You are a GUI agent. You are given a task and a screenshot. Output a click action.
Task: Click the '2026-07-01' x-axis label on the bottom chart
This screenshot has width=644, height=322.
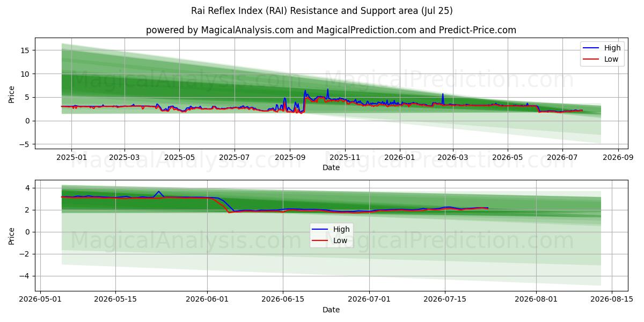click(369, 299)
